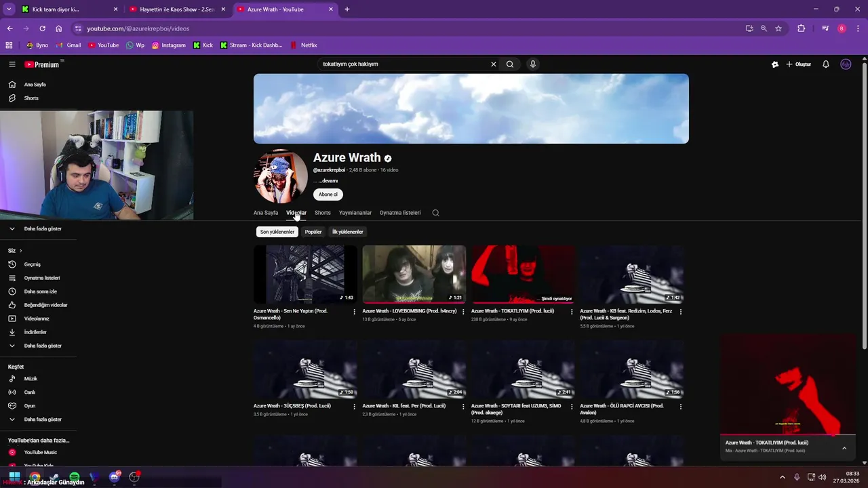Expand the miniplayer with its chevron

844,448
